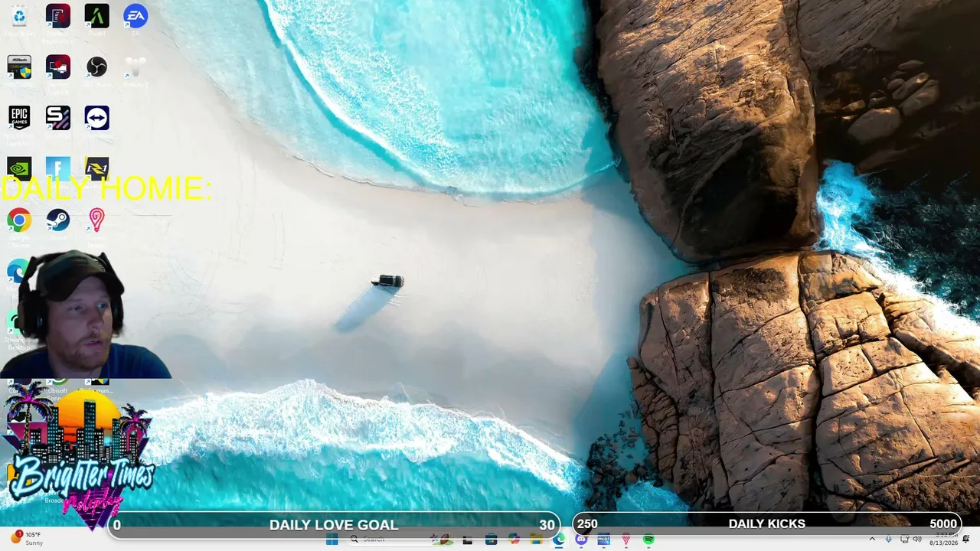Open the date and time showing 8/13/2026
Viewport: 980px width, 551px height.
[942, 539]
